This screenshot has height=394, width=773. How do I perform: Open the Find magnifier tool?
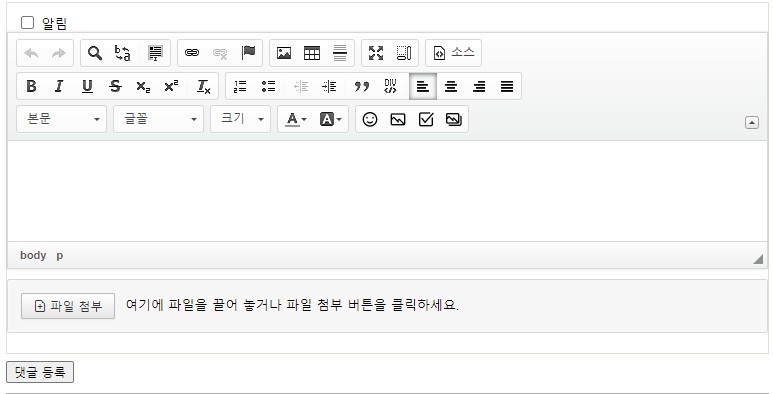(95, 53)
